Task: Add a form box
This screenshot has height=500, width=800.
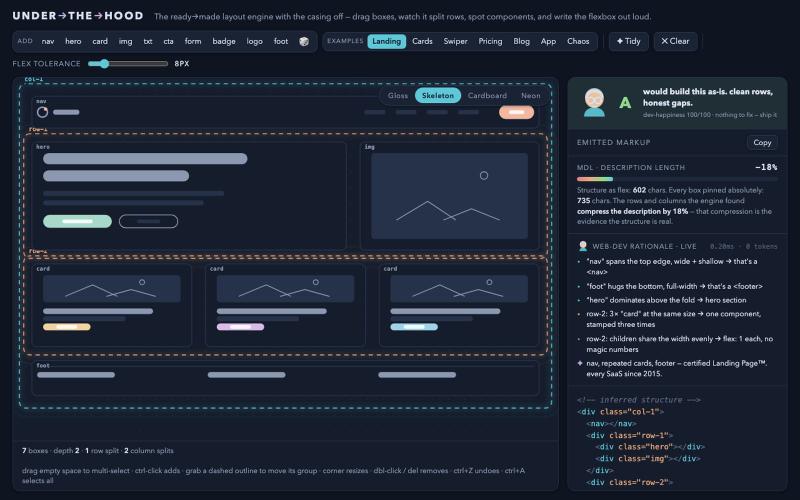Action: (x=193, y=41)
